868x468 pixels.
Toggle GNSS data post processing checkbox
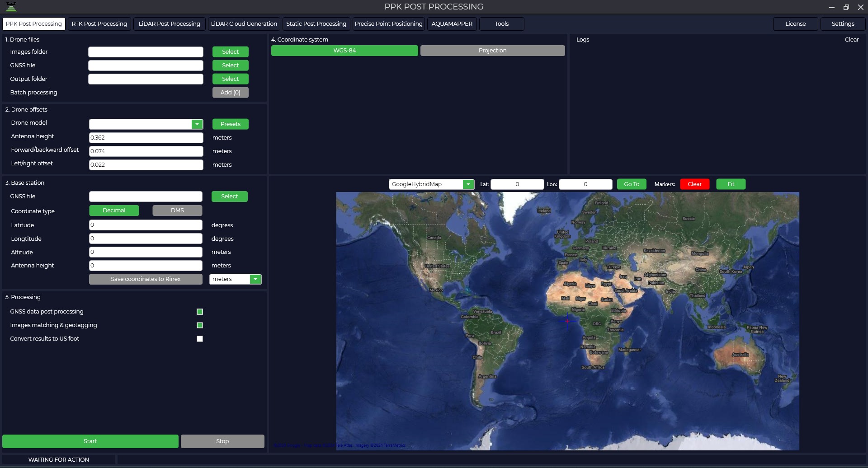pos(200,312)
